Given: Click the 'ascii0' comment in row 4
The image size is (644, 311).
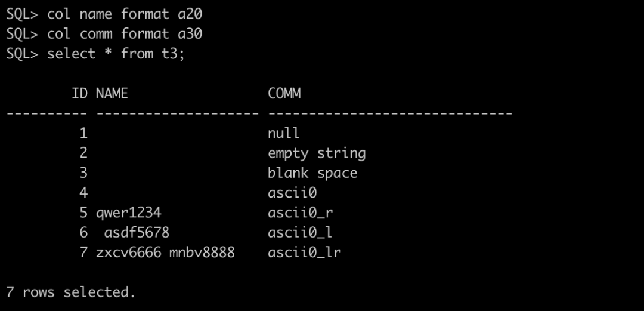Looking at the screenshot, I should 292,193.
